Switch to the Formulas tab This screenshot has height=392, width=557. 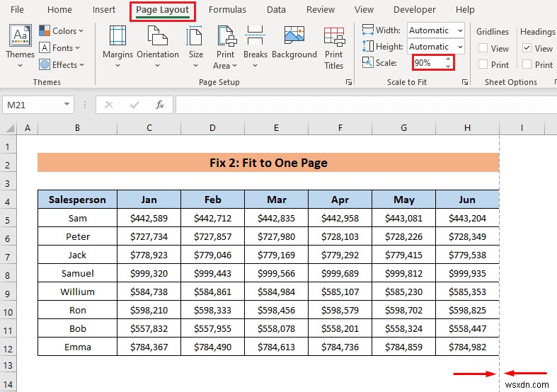point(227,10)
